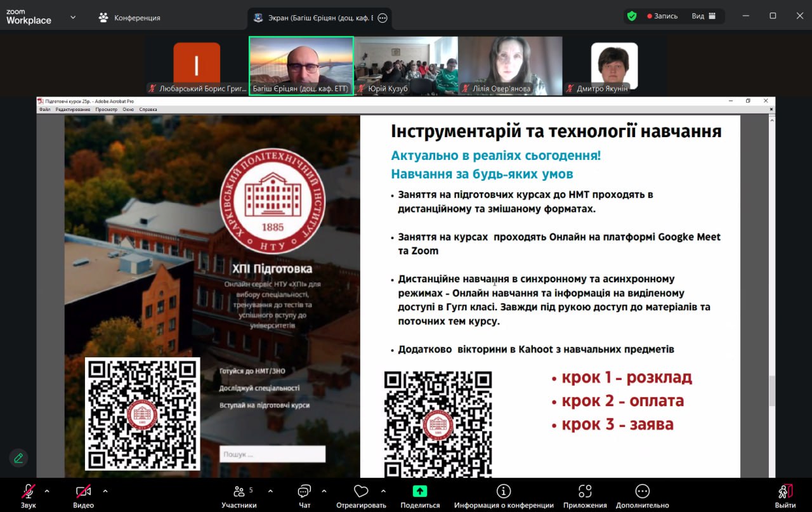The image size is (812, 512).
Task: Open Информация о конференции
Action: point(504,496)
